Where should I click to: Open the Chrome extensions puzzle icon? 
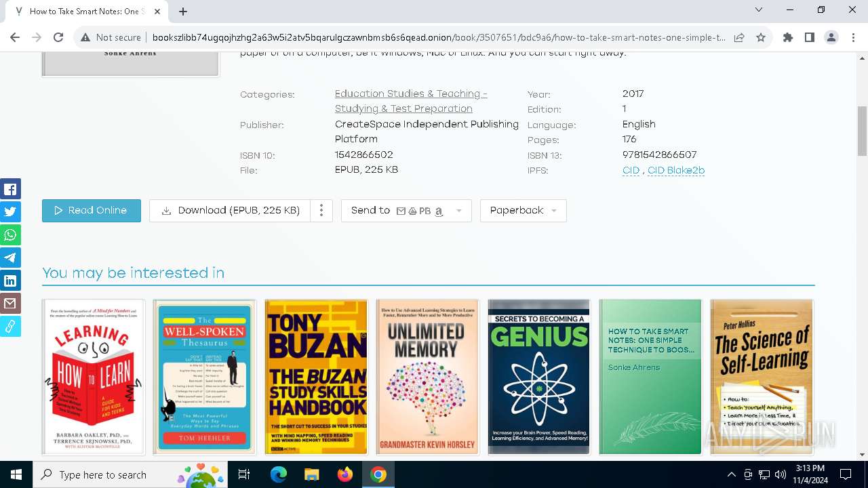[788, 37]
